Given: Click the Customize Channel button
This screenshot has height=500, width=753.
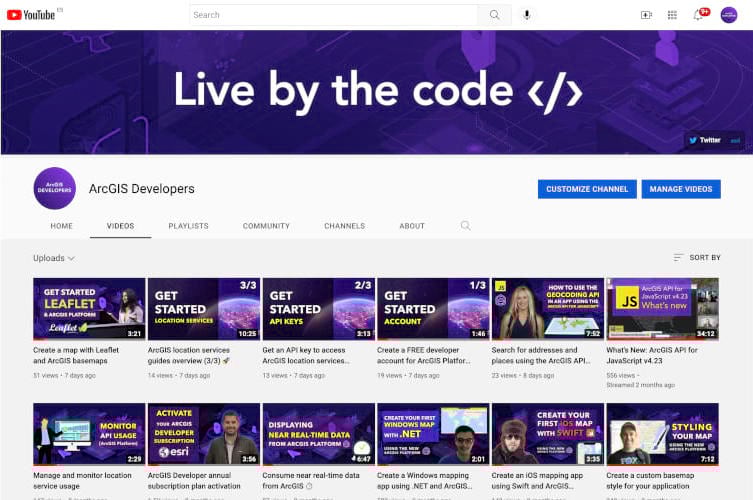Looking at the screenshot, I should coord(587,189).
